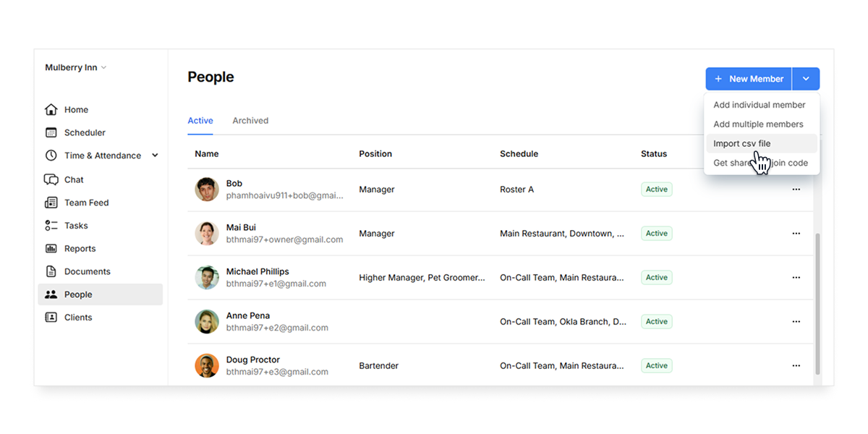This screenshot has height=434, width=868.
Task: Select Get shareable join code
Action: 761,162
